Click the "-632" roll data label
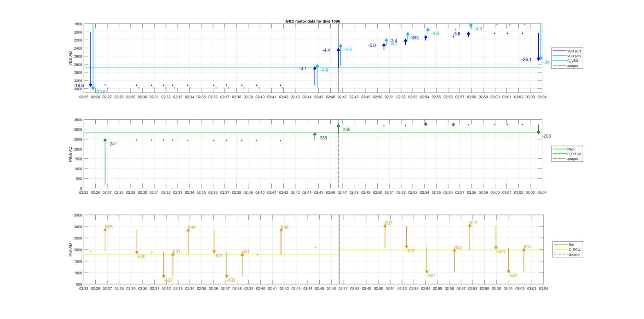The image size is (644, 319). point(231,280)
